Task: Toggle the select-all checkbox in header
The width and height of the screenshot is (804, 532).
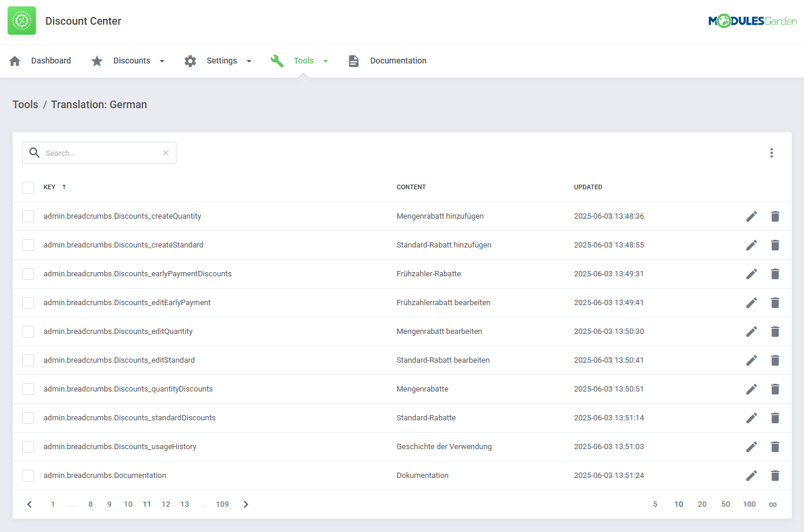Action: tap(28, 188)
